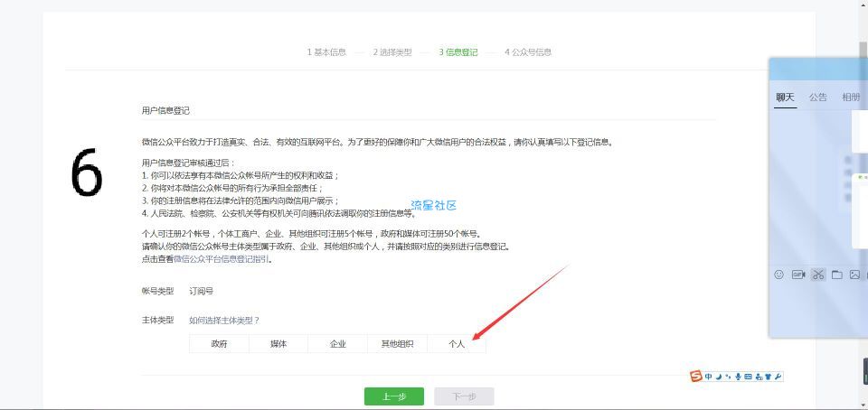
Task: Click the 订阅号 account type value
Action: click(201, 291)
